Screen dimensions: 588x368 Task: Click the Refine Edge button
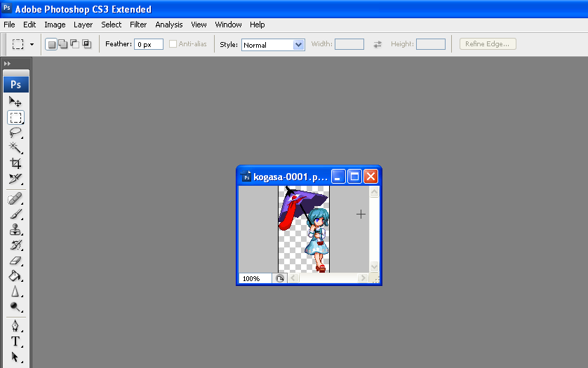click(x=488, y=44)
